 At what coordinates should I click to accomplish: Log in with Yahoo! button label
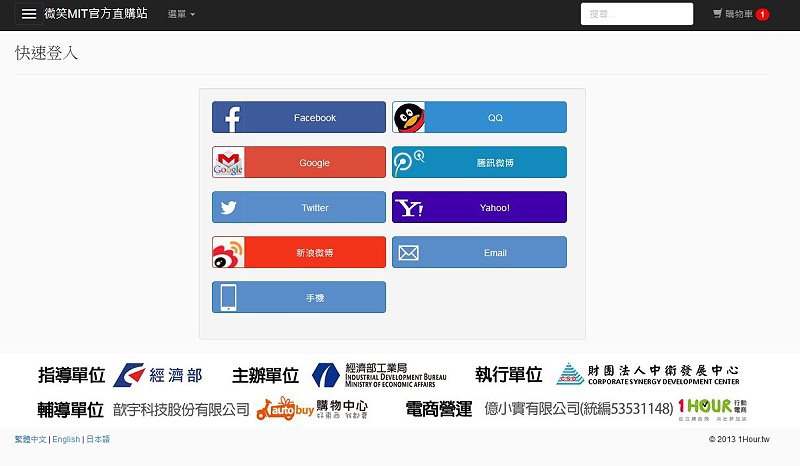[x=494, y=208]
